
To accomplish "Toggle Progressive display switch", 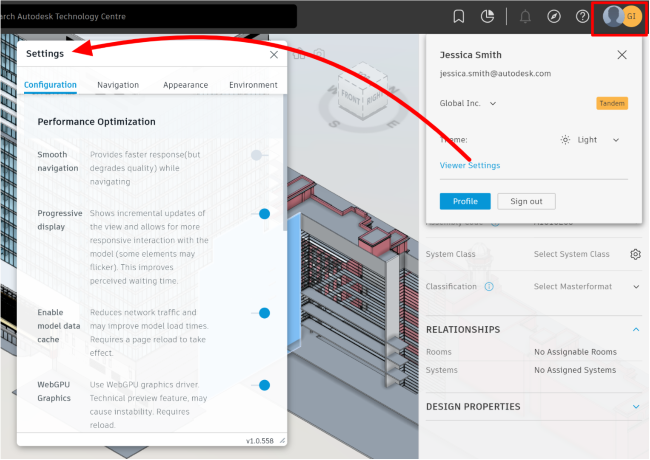I will (261, 214).
